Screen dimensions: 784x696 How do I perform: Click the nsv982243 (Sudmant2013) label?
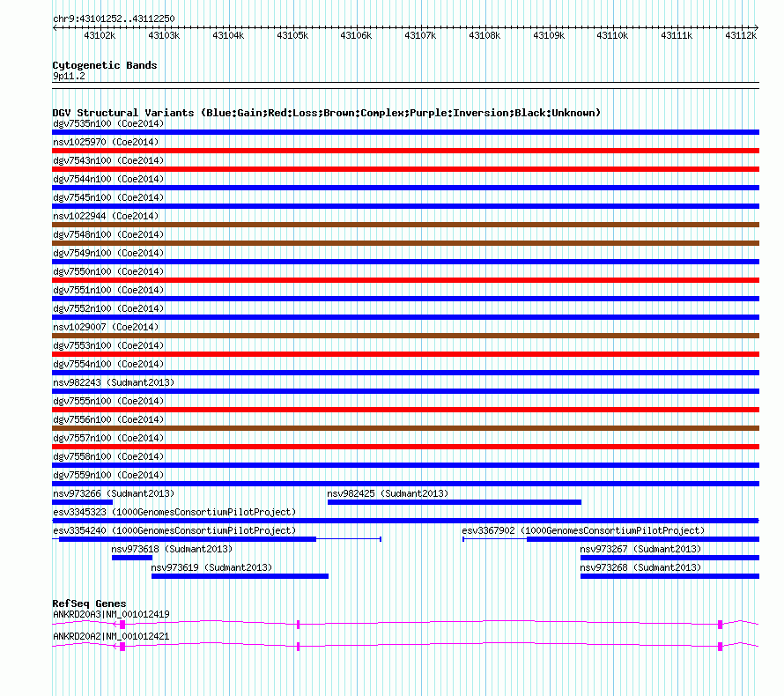click(x=114, y=382)
